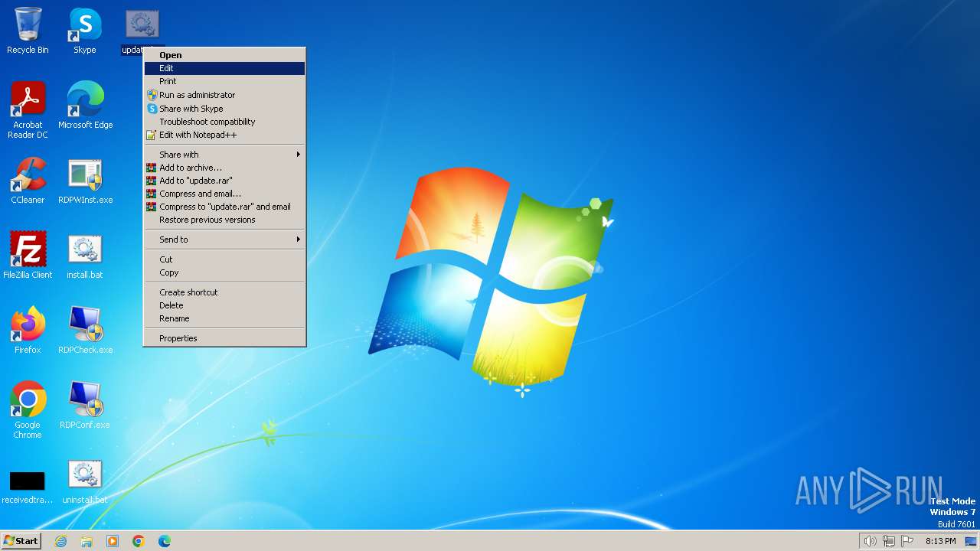Select Acrobat Reader DC shortcut

(x=28, y=109)
